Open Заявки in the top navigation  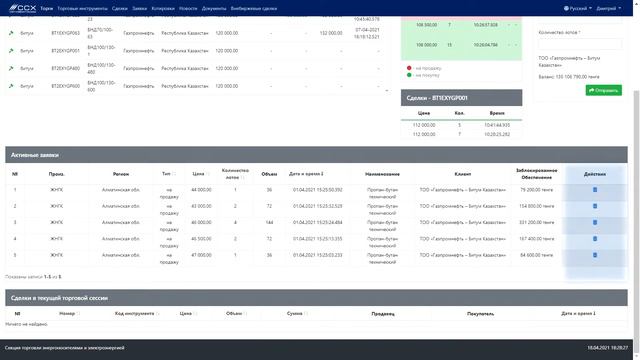(x=140, y=8)
